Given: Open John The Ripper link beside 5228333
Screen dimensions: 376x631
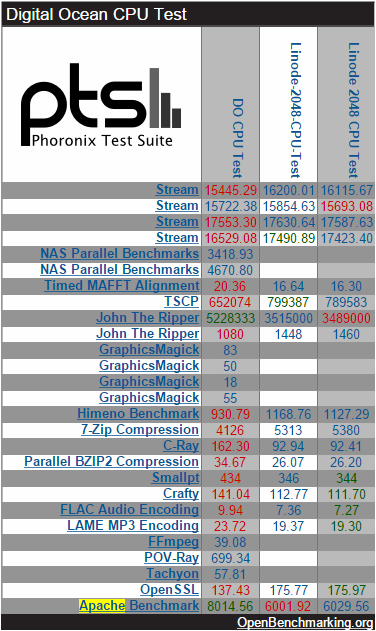Looking at the screenshot, I should pos(147,318).
